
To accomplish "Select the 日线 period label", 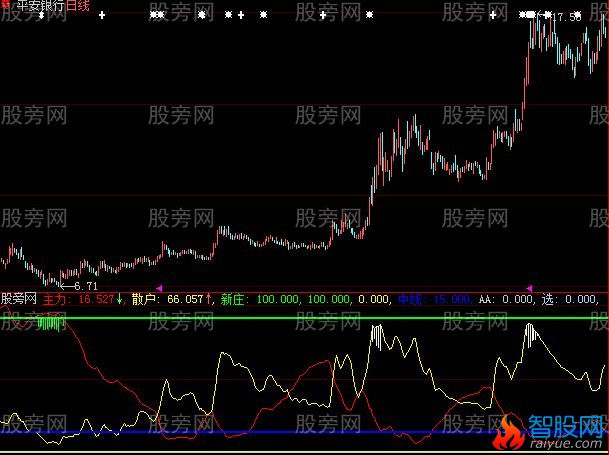I will [x=78, y=5].
